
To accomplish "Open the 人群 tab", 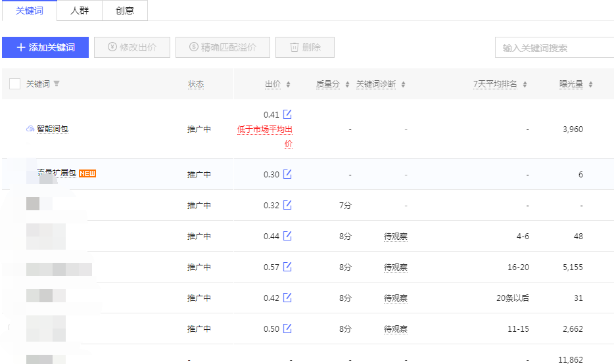I will tap(80, 11).
